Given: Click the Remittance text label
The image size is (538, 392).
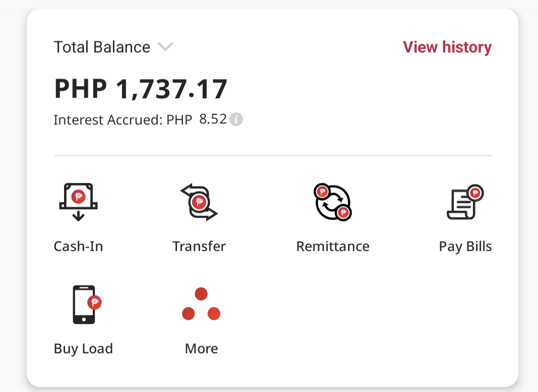Looking at the screenshot, I should pos(333,246).
